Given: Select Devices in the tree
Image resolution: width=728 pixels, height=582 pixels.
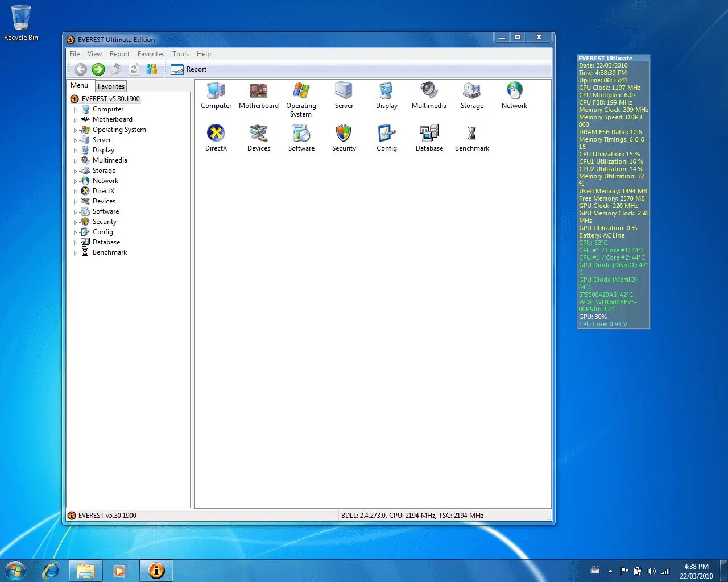Looking at the screenshot, I should 104,201.
